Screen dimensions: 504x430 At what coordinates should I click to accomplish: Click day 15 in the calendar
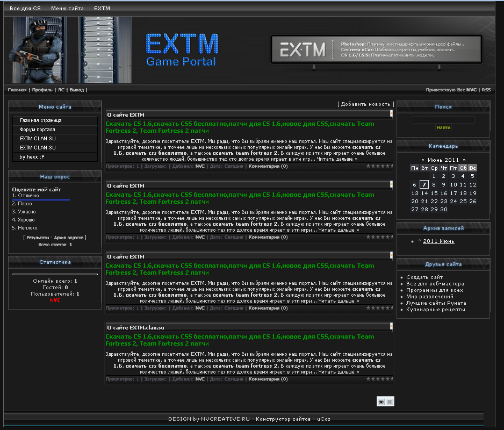click(434, 193)
